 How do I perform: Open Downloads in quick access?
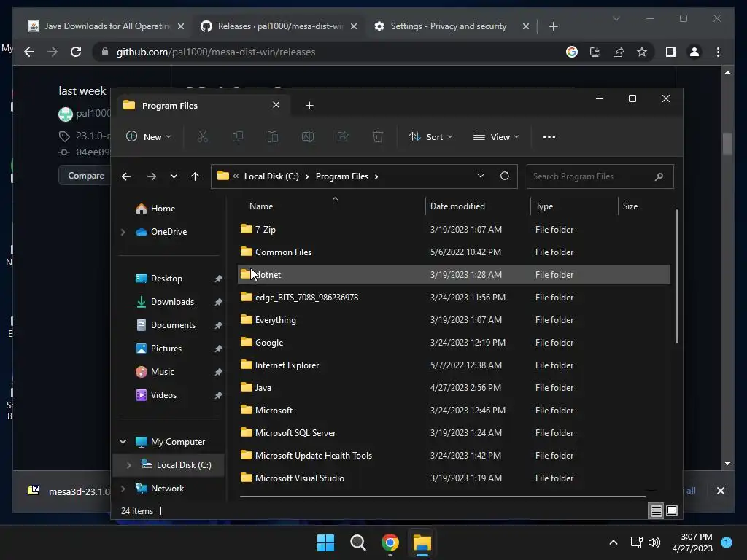tap(172, 302)
